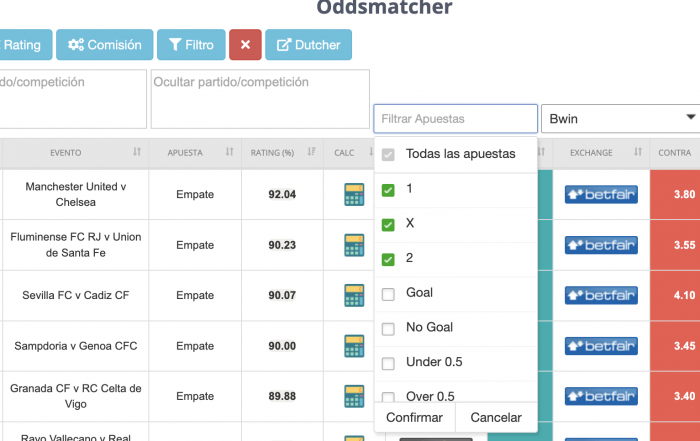This screenshot has height=441, width=700.
Task: Check the 'No Goal' bet option
Action: point(388,329)
